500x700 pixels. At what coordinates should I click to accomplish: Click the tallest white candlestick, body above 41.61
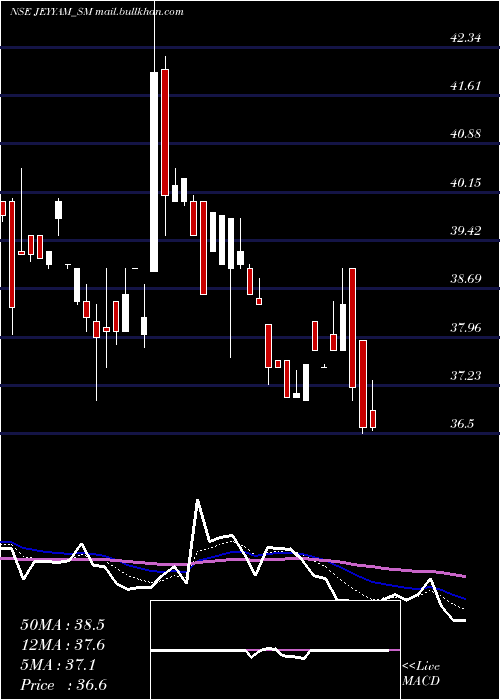(154, 172)
